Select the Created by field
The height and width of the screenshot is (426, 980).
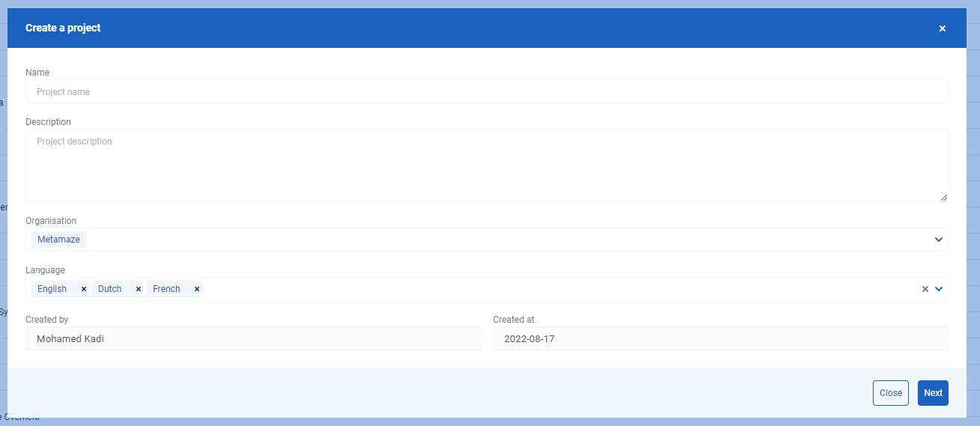point(253,338)
